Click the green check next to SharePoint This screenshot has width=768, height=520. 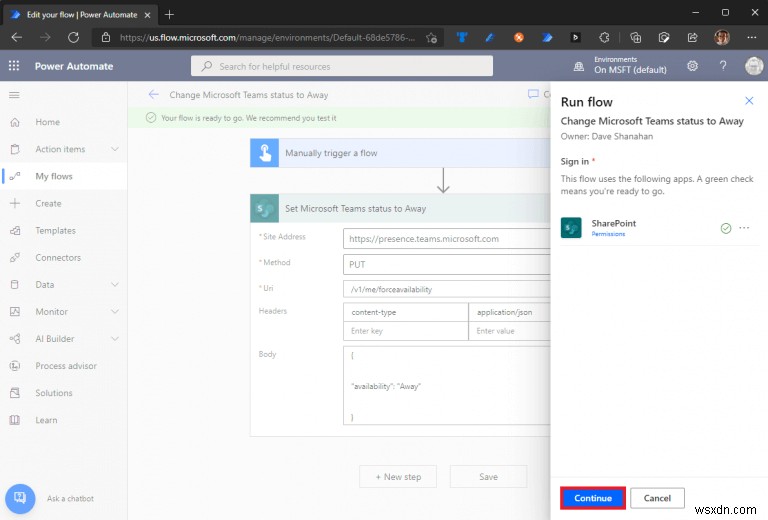point(726,228)
